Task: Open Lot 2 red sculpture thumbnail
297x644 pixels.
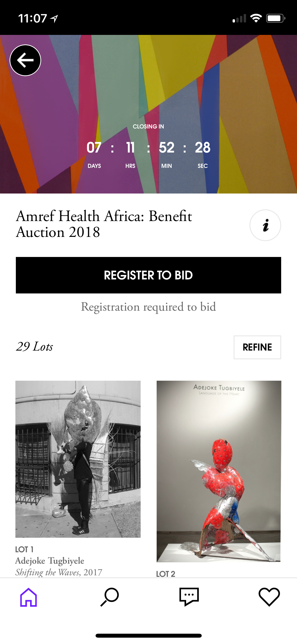Action: click(219, 471)
